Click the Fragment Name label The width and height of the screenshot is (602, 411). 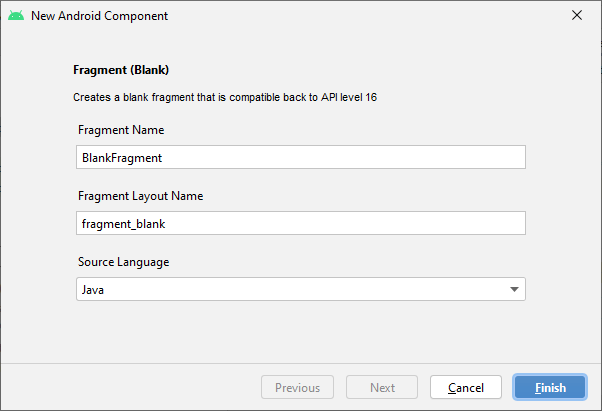tap(121, 130)
